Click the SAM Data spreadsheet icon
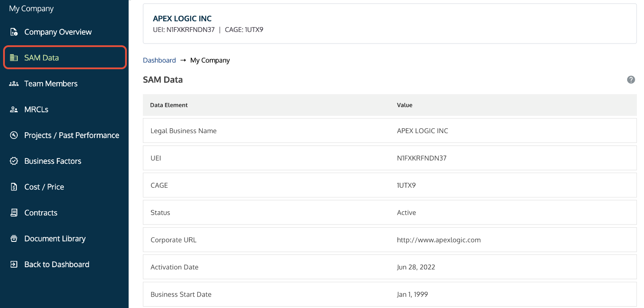Image resolution: width=644 pixels, height=308 pixels. pos(14,57)
